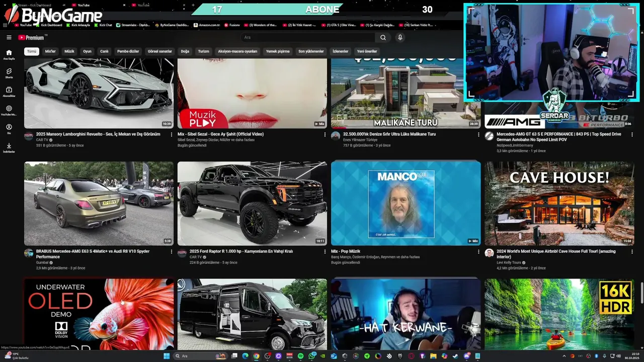644x362 pixels.
Task: Start voice search with microphone icon
Action: click(400, 37)
